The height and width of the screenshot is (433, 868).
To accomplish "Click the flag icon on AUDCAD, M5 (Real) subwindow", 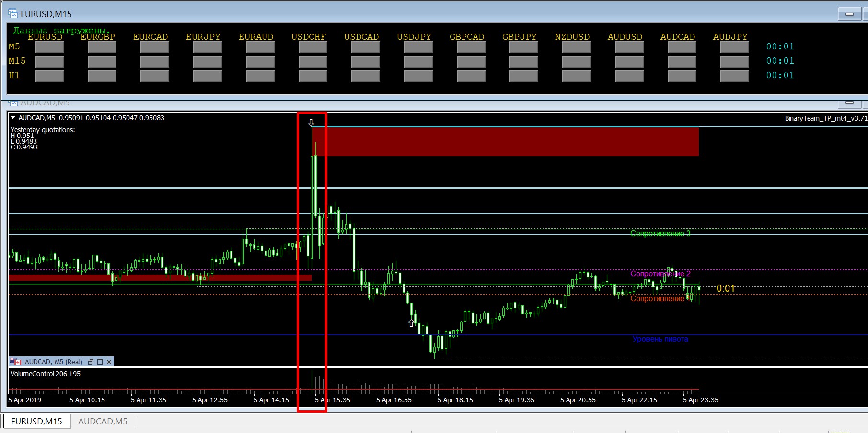I will pyautogui.click(x=16, y=362).
